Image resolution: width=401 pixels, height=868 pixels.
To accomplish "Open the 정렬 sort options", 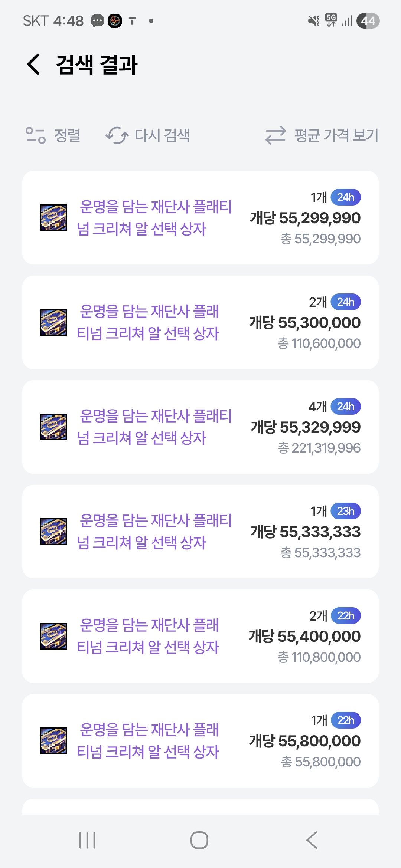I will click(x=53, y=135).
